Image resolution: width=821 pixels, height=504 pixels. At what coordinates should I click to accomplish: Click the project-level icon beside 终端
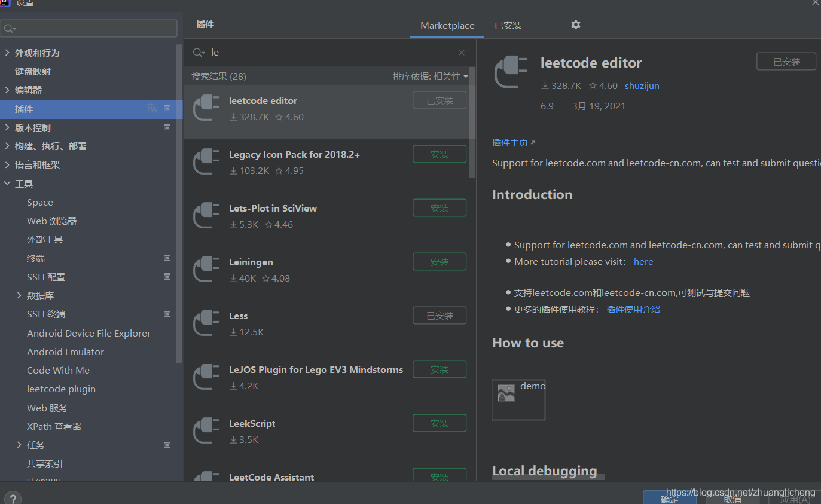coord(167,258)
